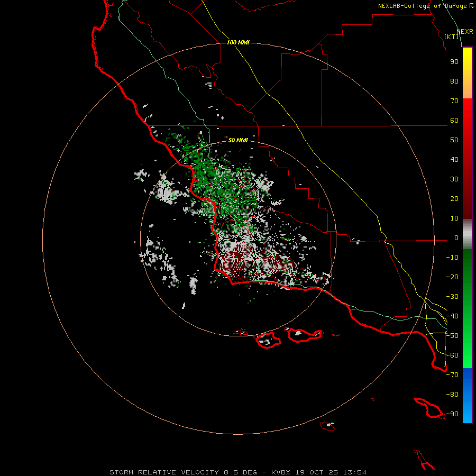The width and height of the screenshot is (476, 476).
Task: Pick the orange 70-80 color bar segment
Action: [467, 89]
